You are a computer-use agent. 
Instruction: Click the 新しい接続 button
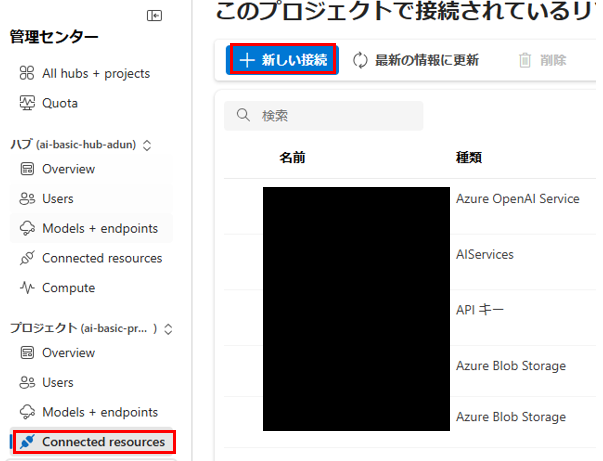click(x=282, y=60)
